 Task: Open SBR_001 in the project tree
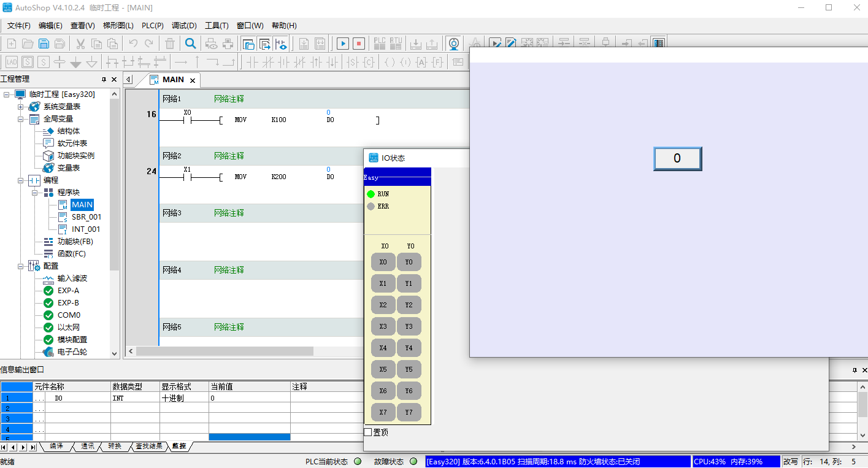click(86, 217)
